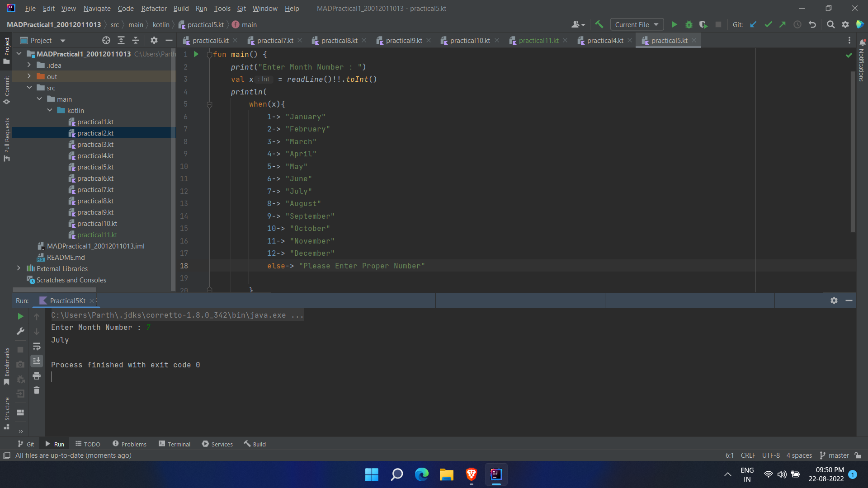Update project via Git blue arrow

(754, 25)
